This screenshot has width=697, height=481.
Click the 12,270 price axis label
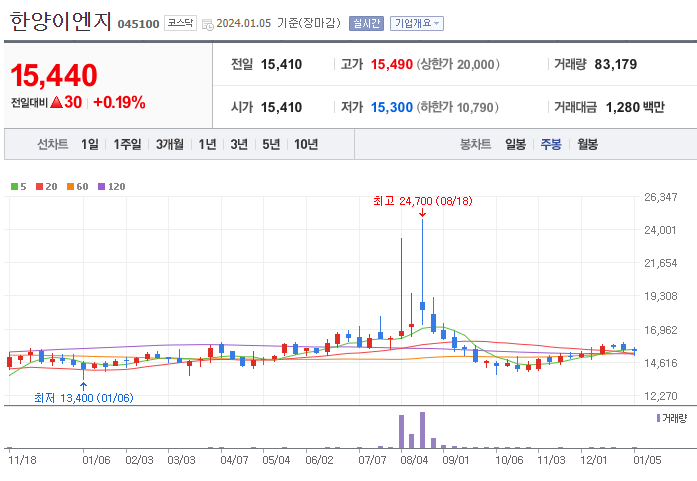(x=661, y=396)
